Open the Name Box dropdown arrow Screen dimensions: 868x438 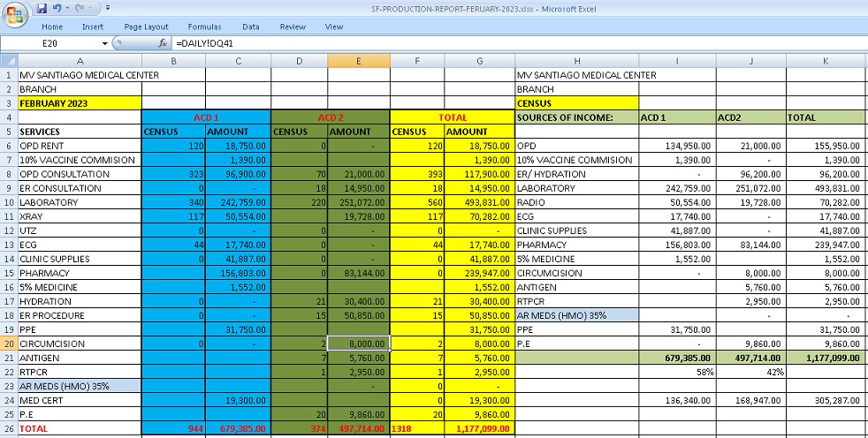pyautogui.click(x=104, y=43)
